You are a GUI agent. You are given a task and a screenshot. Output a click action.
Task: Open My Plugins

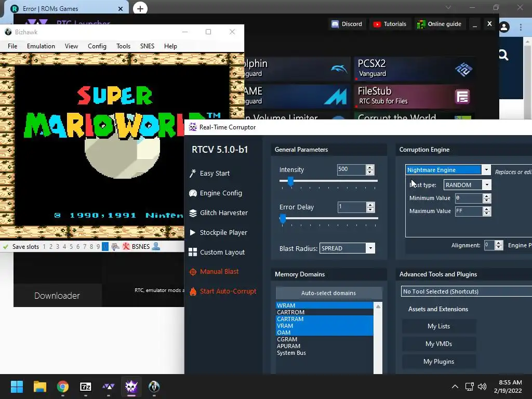[x=438, y=362]
